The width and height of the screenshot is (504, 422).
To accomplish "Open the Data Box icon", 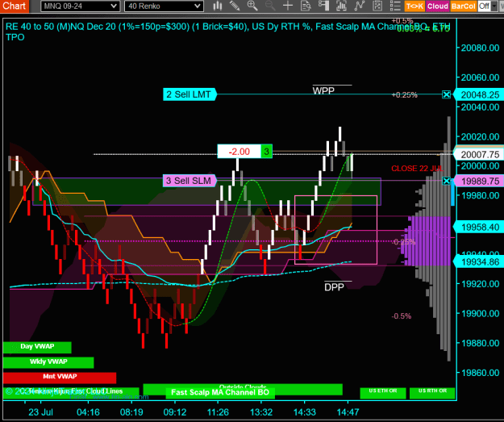I will point(306,6).
